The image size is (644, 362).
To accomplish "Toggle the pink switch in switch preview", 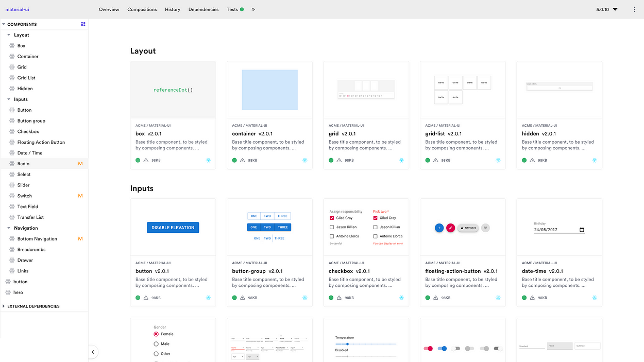I will pyautogui.click(x=428, y=349).
